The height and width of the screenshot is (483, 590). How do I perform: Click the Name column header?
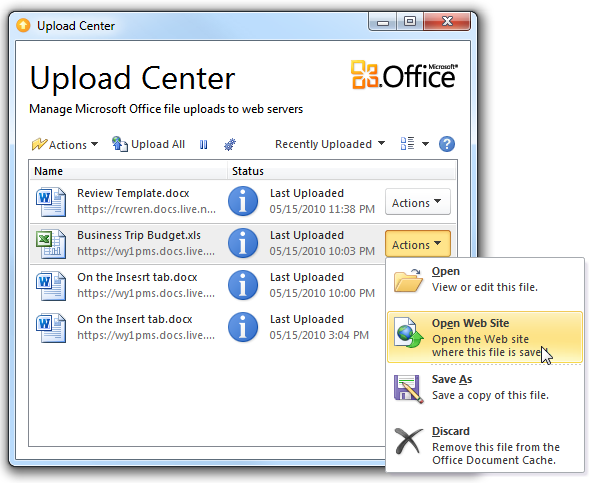(x=128, y=171)
